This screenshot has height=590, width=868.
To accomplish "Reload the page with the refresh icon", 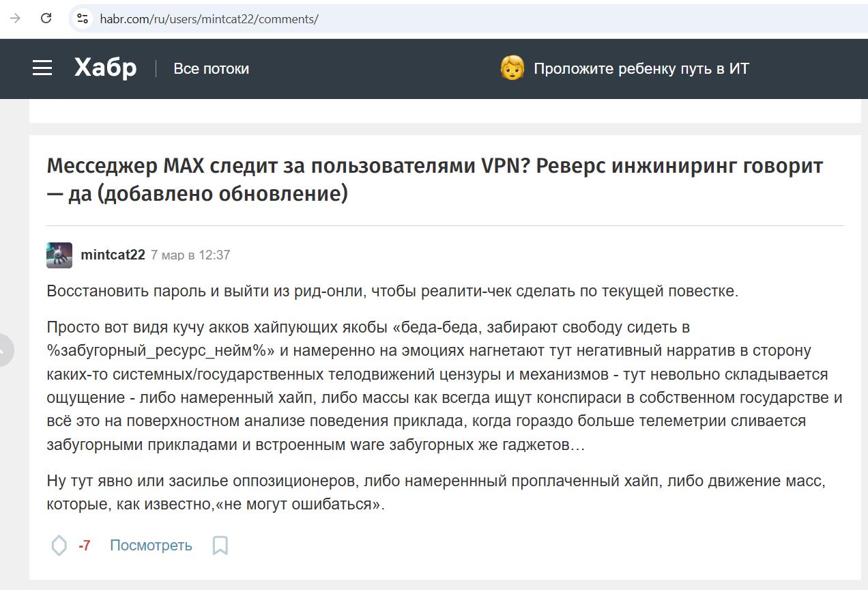I will (x=46, y=18).
